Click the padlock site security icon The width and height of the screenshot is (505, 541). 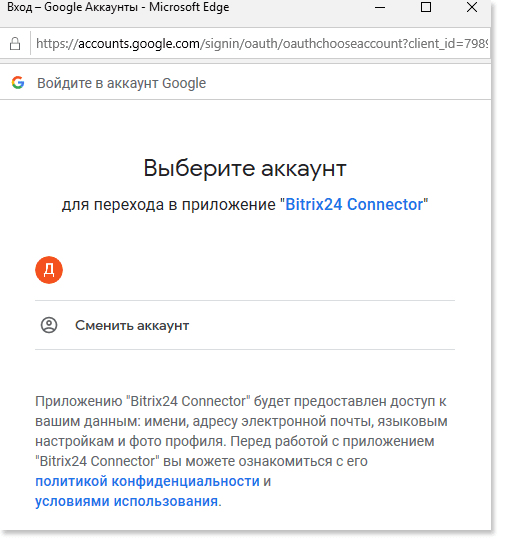(15, 44)
